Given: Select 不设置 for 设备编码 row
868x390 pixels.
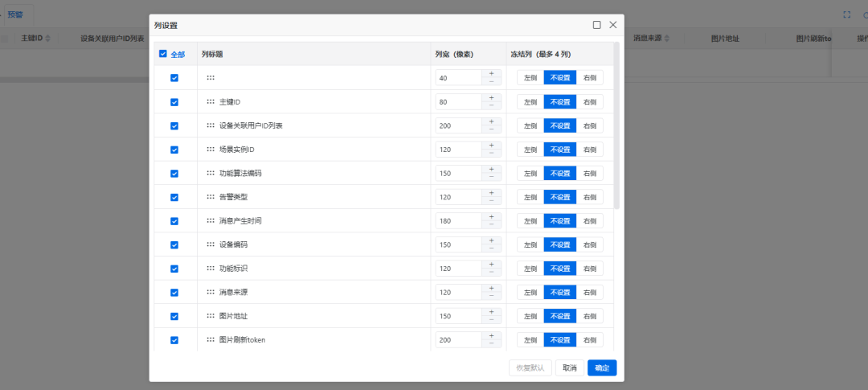Looking at the screenshot, I should (x=560, y=245).
